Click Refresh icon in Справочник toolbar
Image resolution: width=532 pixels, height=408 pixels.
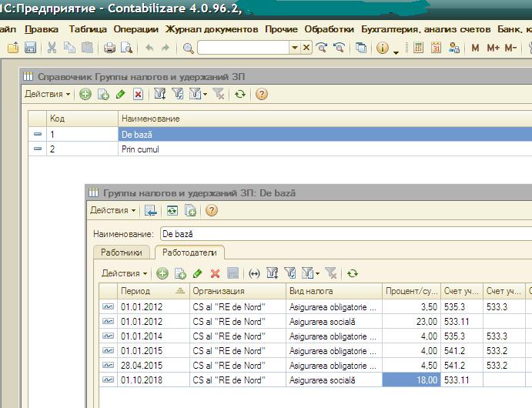click(x=240, y=94)
